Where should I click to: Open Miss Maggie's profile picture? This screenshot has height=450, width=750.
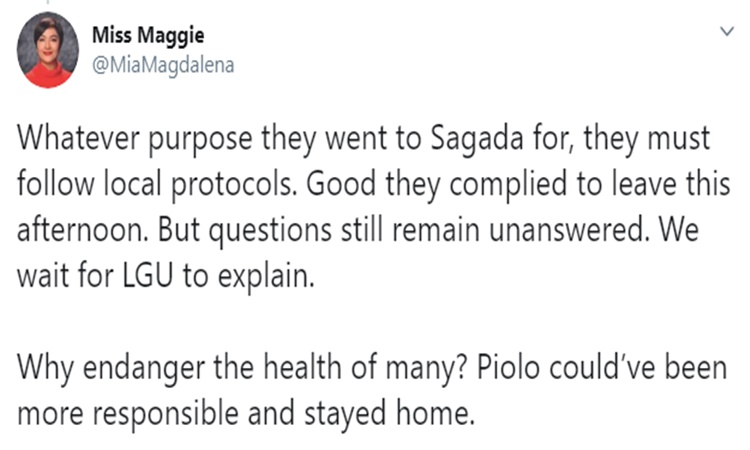click(47, 50)
